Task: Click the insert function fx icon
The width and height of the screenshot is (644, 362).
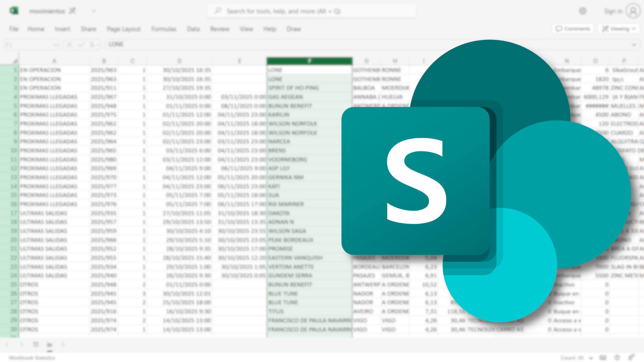Action: coord(92,45)
